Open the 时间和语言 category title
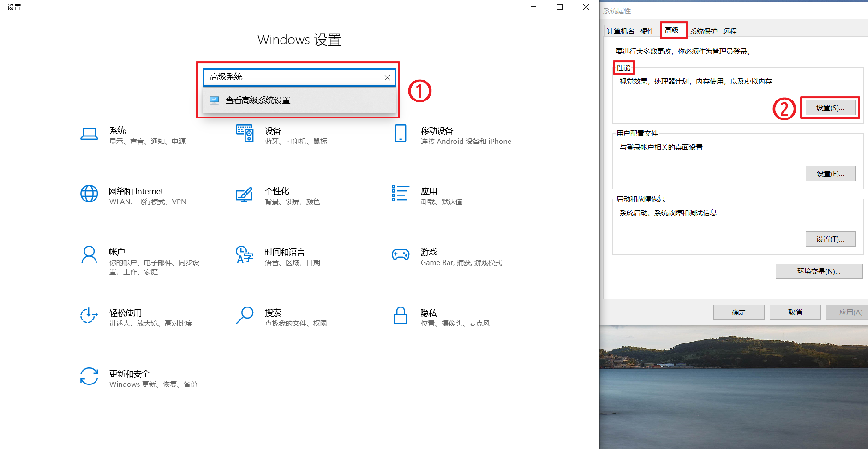This screenshot has height=449, width=868. (x=285, y=252)
